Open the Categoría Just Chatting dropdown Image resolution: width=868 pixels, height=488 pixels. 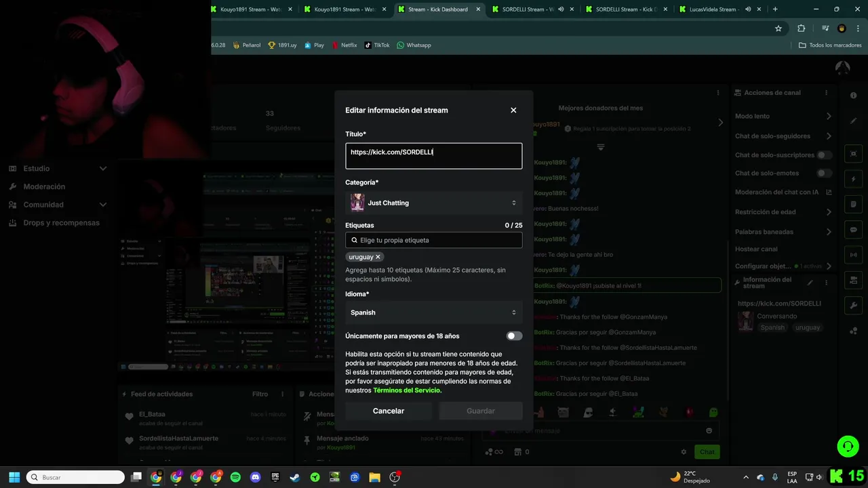tap(434, 203)
